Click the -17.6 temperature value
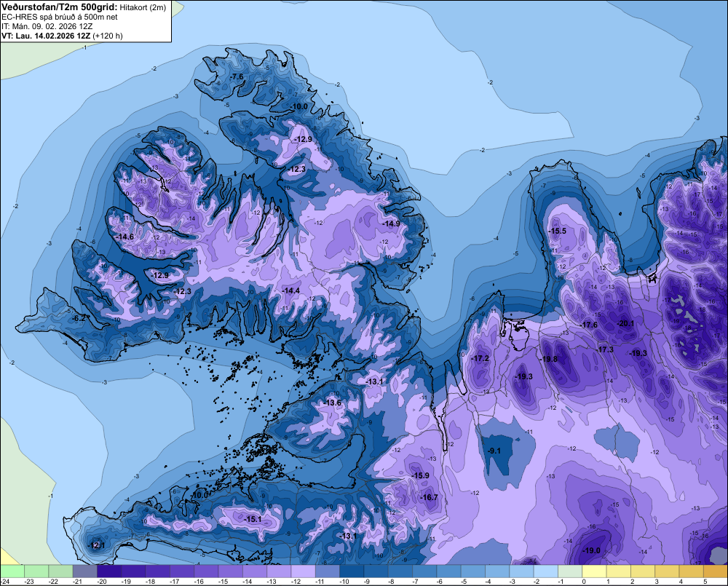The width and height of the screenshot is (728, 586). [x=589, y=325]
